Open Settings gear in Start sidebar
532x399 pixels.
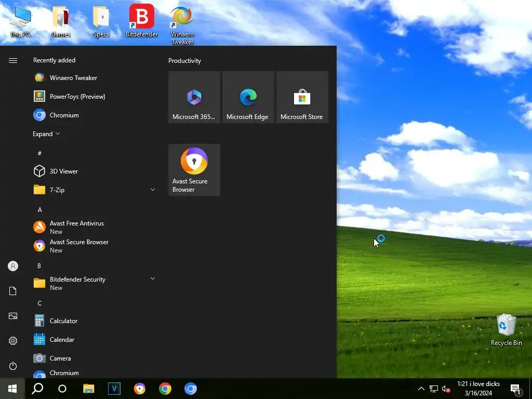[x=13, y=341]
